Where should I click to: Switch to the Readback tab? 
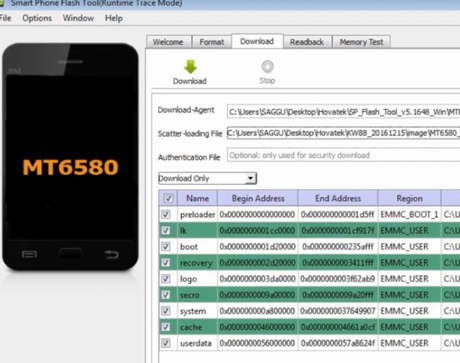[x=307, y=42]
